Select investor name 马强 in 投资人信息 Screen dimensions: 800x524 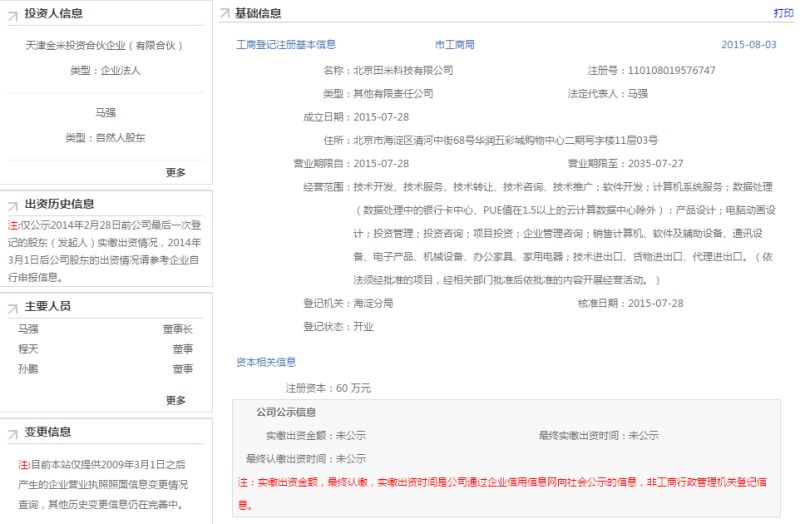pos(106,112)
